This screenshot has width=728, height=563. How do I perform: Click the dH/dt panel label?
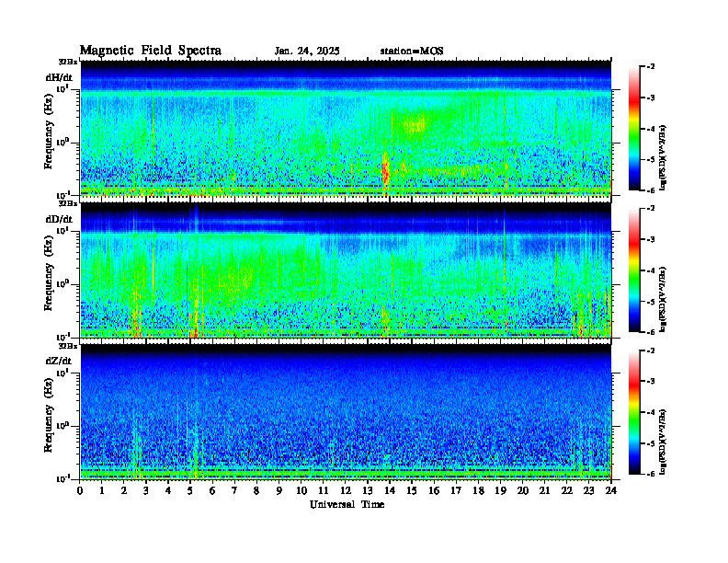point(59,77)
